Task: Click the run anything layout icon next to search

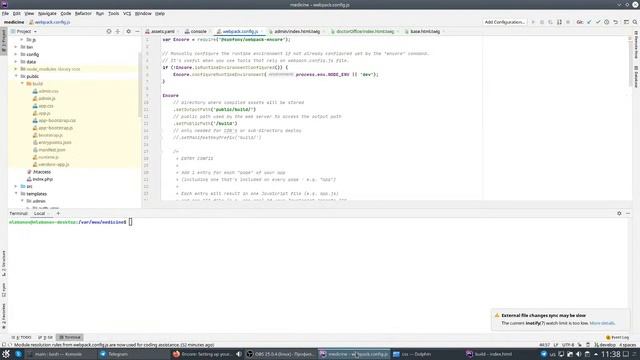Action: [626, 22]
